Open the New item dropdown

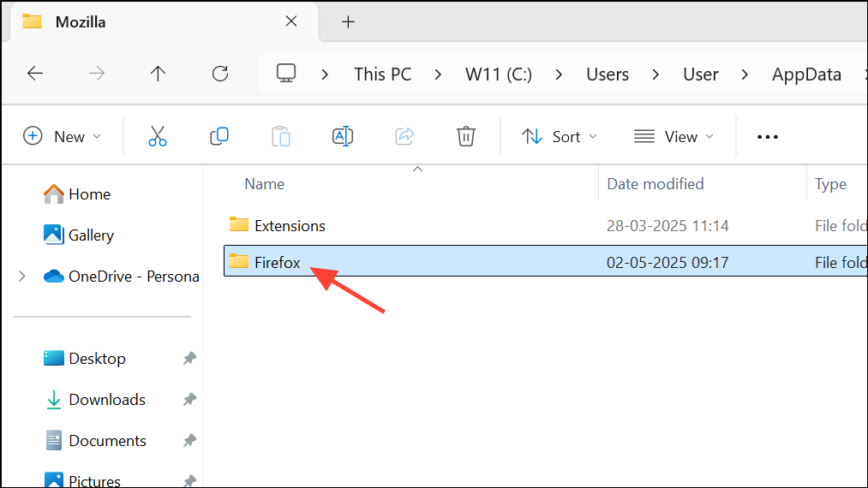pyautogui.click(x=62, y=136)
